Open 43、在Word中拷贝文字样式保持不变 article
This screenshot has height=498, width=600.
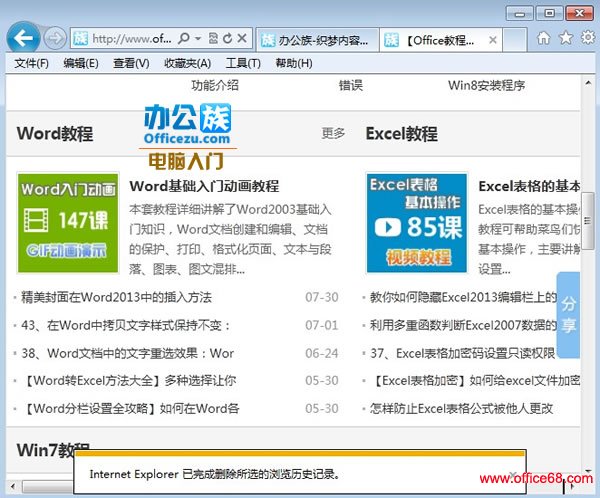point(126,325)
